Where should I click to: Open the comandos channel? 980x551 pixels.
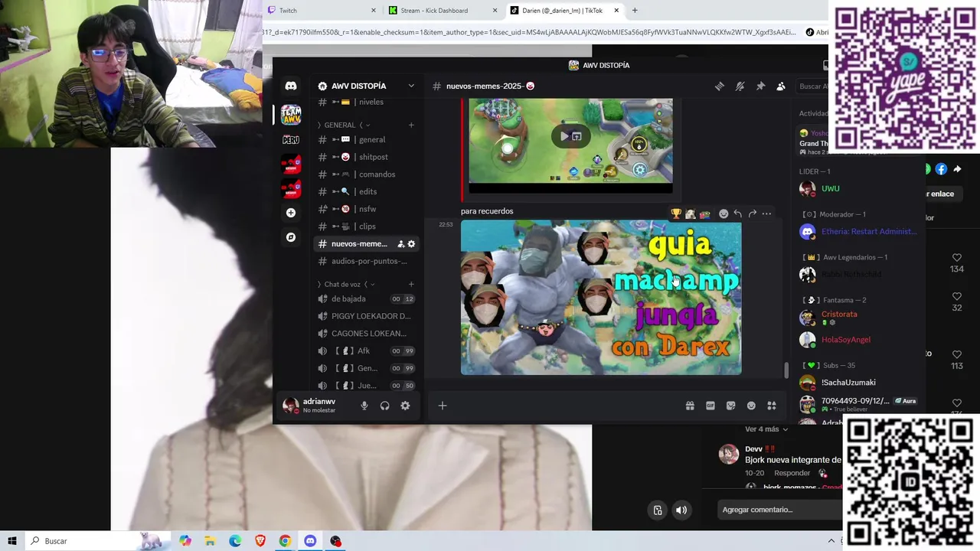click(366, 174)
